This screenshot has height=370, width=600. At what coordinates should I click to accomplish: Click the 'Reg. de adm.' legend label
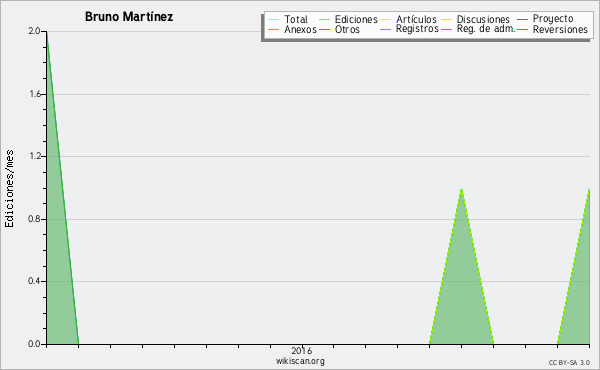[x=486, y=29]
